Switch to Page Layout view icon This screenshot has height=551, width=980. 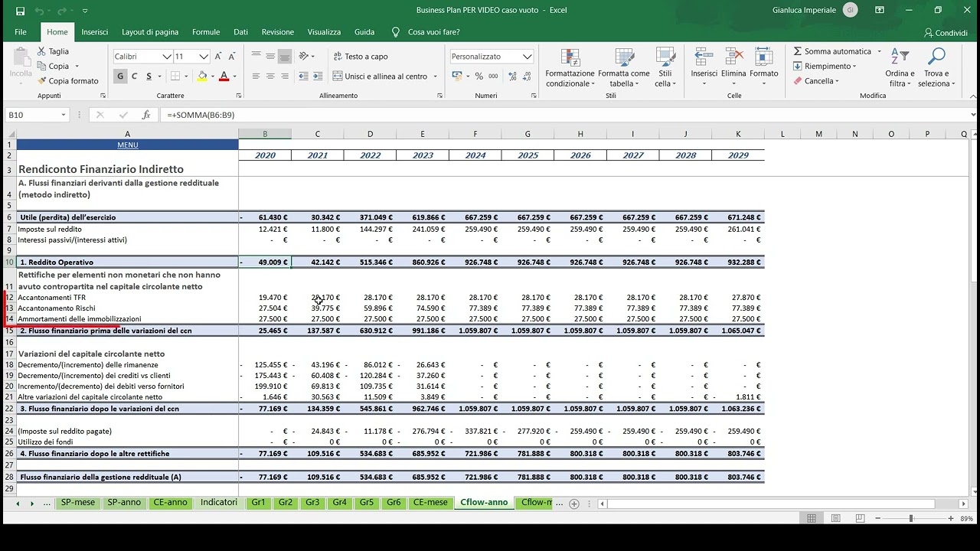pyautogui.click(x=836, y=518)
